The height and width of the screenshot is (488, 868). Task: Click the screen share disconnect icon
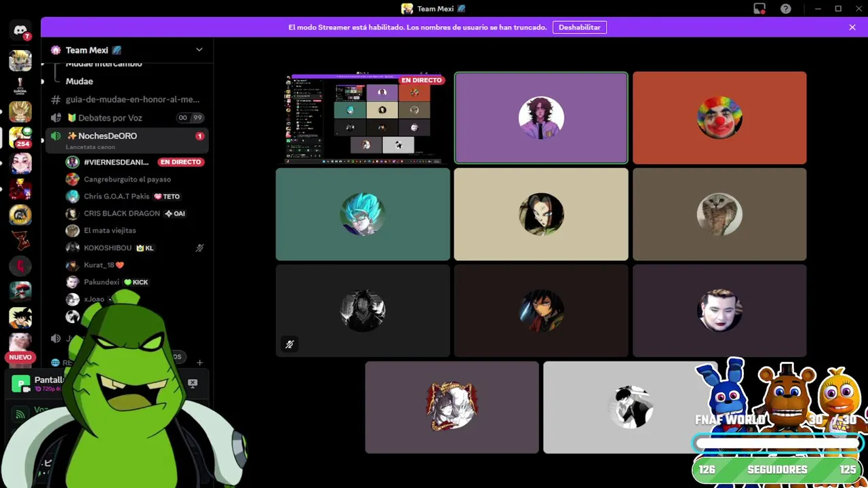[193, 384]
